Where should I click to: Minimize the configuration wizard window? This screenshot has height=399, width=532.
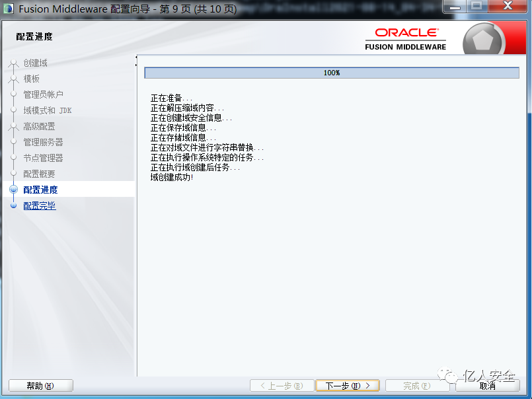[x=455, y=6]
